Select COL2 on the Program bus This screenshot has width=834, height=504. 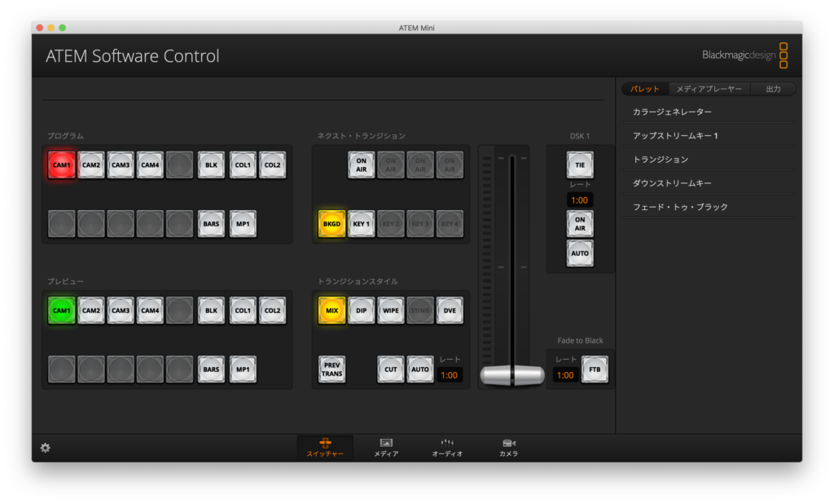[272, 164]
